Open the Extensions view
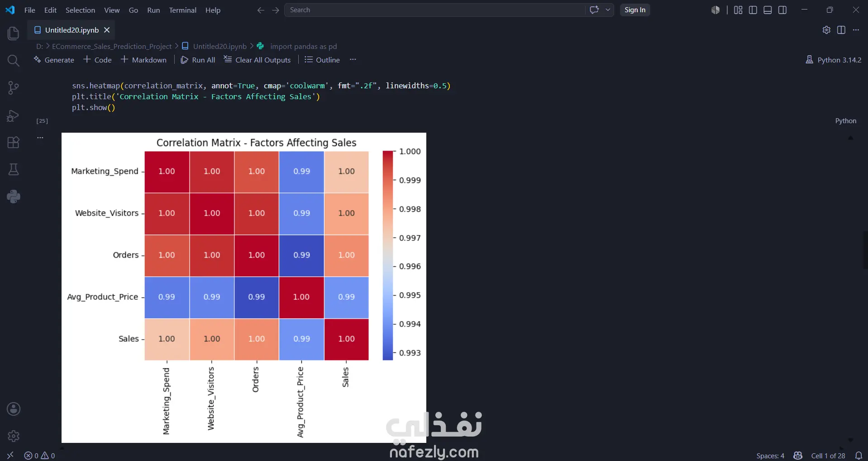The height and width of the screenshot is (461, 868). click(x=14, y=142)
